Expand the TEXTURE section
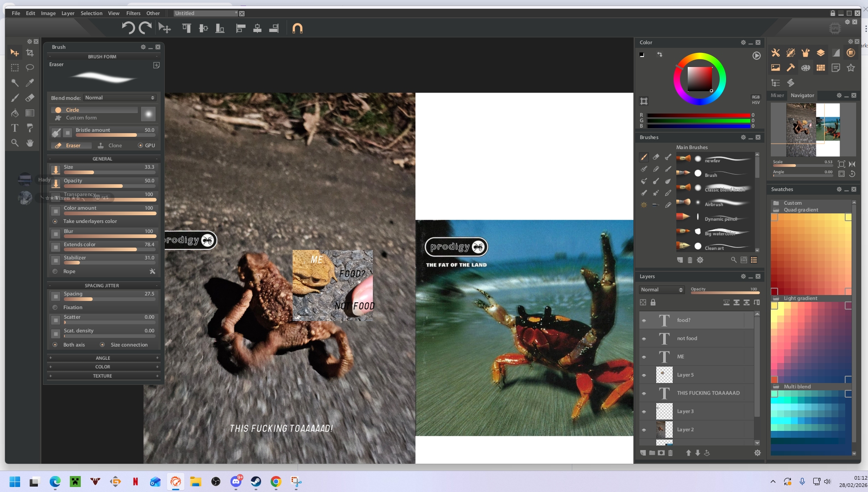 (102, 376)
